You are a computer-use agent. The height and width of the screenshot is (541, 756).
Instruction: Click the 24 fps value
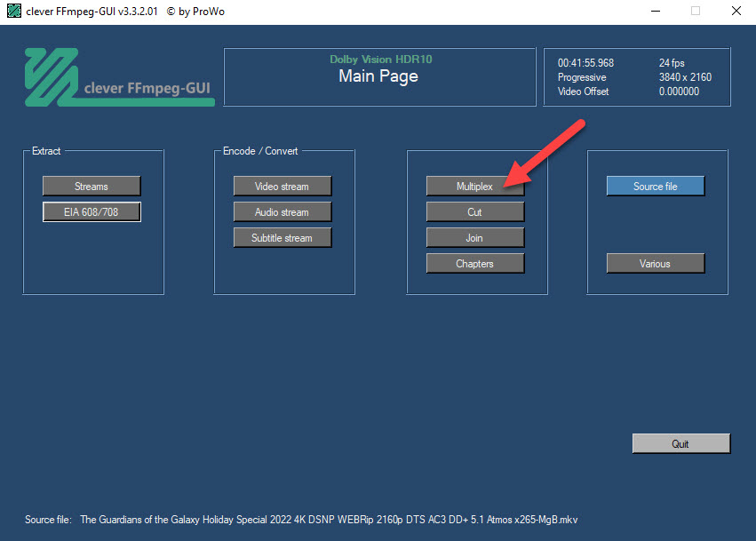(x=672, y=63)
